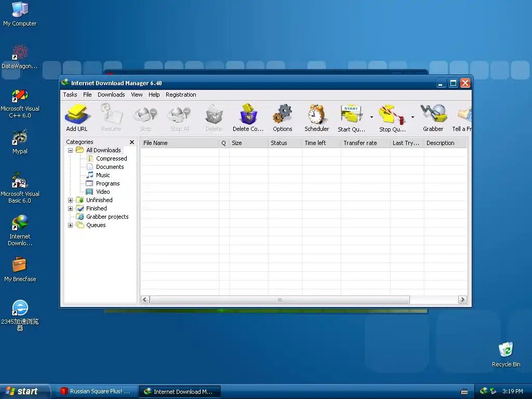Image resolution: width=532 pixels, height=399 pixels.
Task: Click the Add URL toolbar icon
Action: 77,117
